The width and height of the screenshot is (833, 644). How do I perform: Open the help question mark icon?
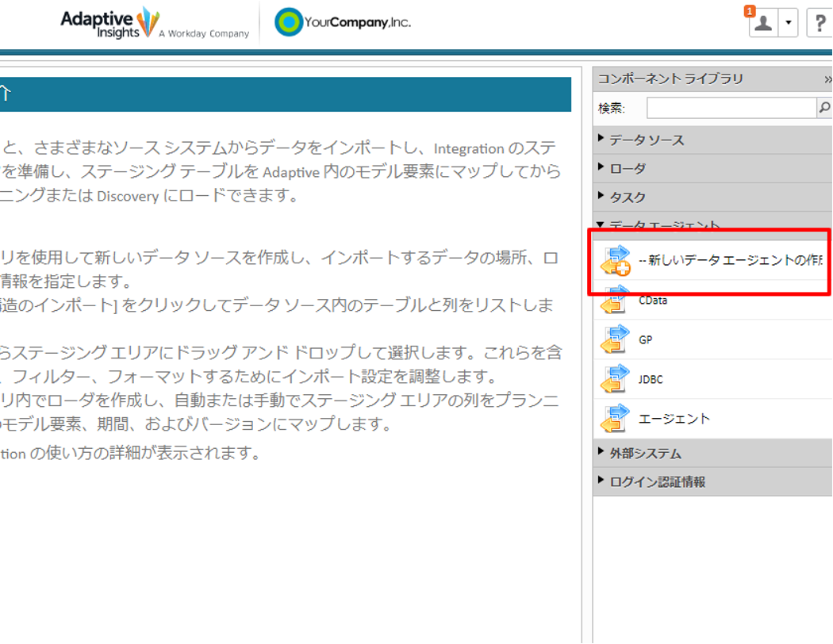point(820,23)
